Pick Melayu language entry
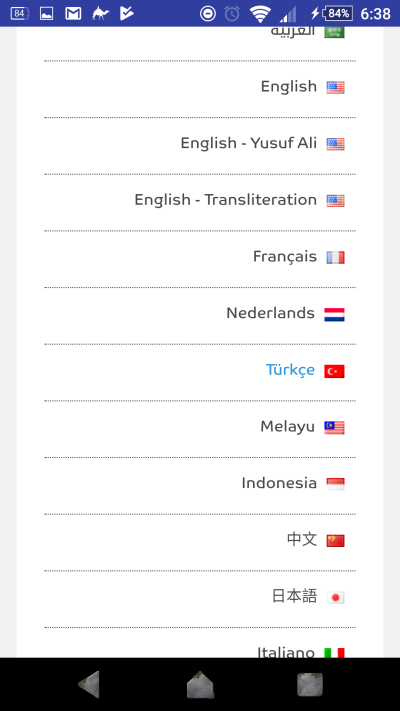The width and height of the screenshot is (400, 711). tap(200, 429)
